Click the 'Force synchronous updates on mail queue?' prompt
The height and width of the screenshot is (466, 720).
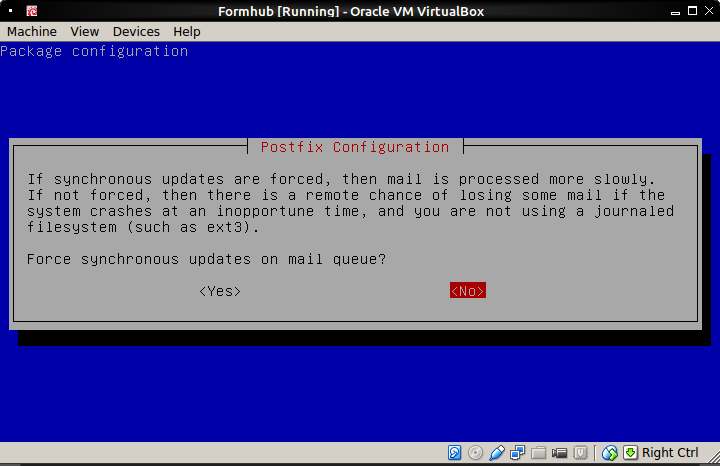click(206, 259)
